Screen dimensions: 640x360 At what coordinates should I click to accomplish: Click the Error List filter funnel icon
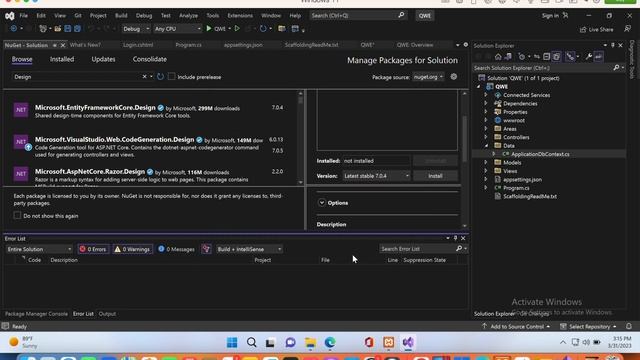(x=206, y=249)
